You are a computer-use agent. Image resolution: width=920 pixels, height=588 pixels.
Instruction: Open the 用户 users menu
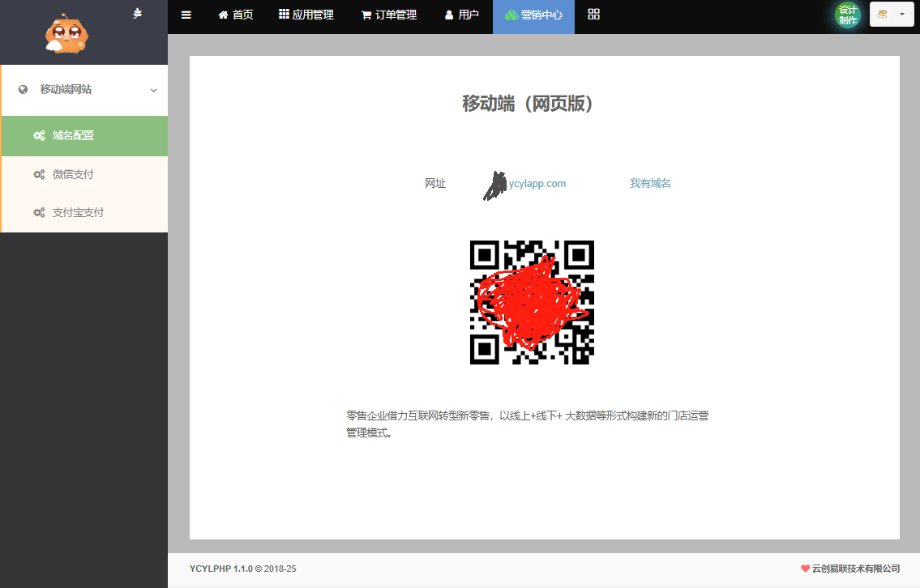click(462, 15)
